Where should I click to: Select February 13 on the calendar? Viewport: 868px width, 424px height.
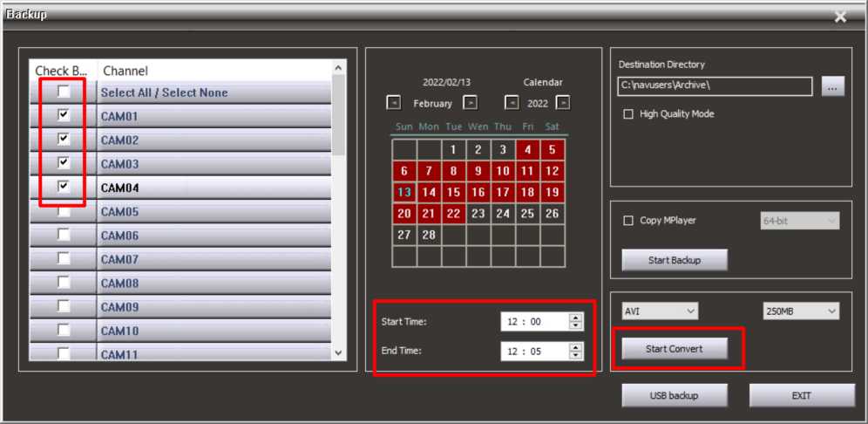(404, 192)
